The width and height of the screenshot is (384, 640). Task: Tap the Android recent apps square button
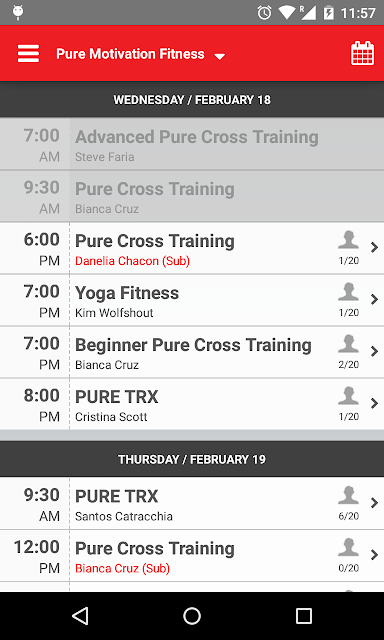point(304,616)
